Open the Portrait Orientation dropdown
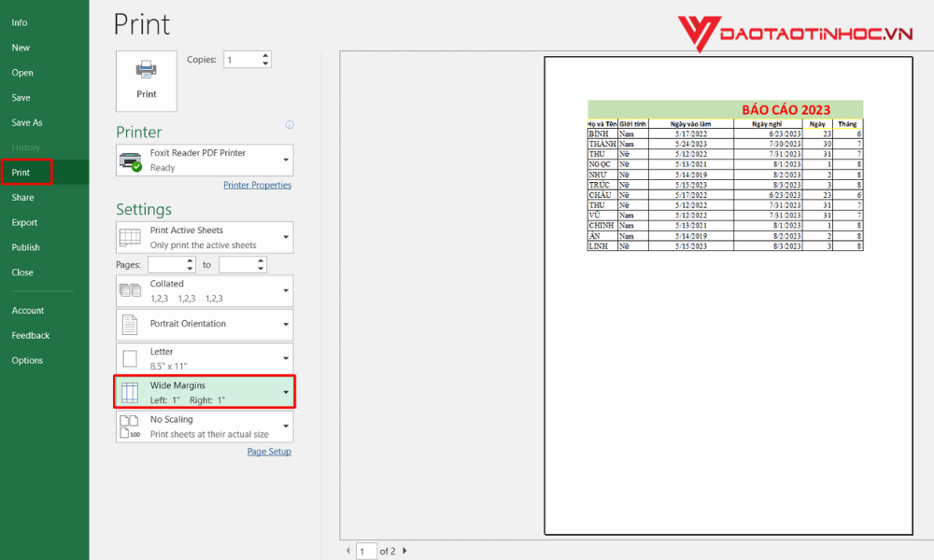The width and height of the screenshot is (934, 560). [286, 324]
